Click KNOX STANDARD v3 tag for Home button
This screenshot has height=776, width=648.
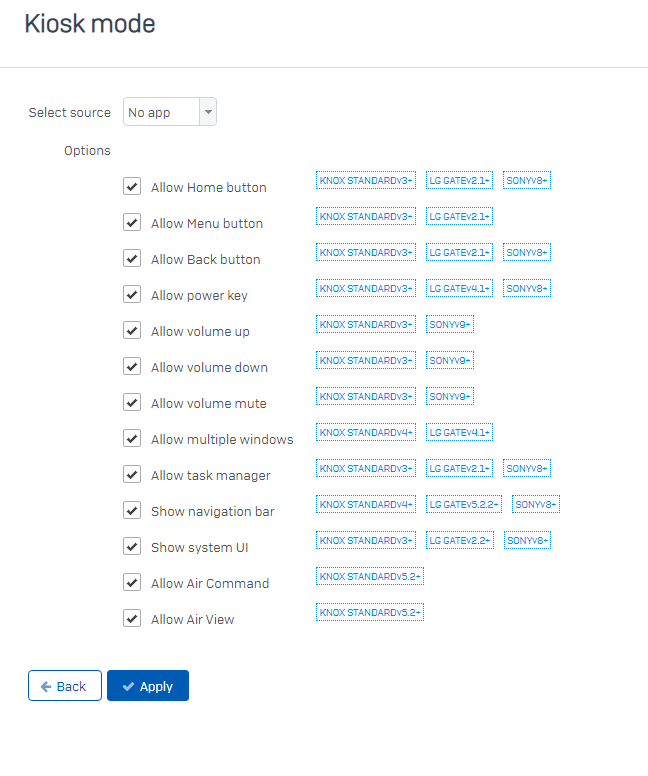click(366, 180)
